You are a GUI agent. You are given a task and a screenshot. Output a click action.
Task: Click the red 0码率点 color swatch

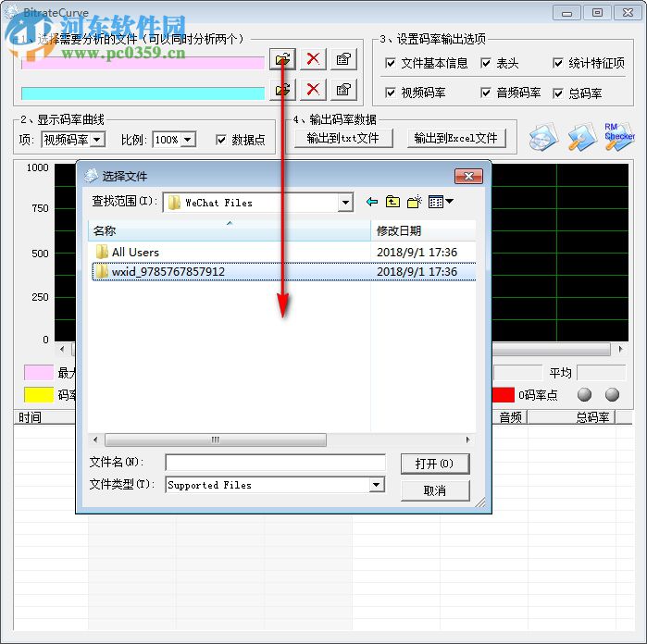[504, 395]
